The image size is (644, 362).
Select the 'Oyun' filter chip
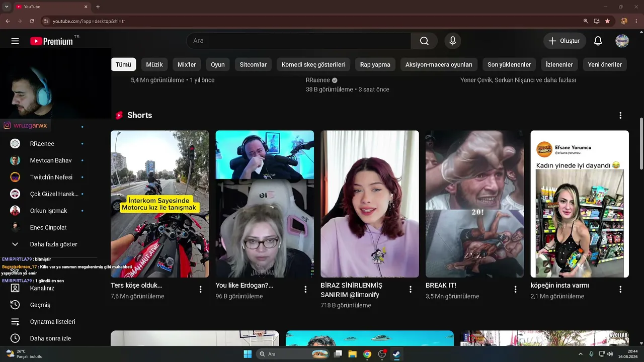[218, 64]
